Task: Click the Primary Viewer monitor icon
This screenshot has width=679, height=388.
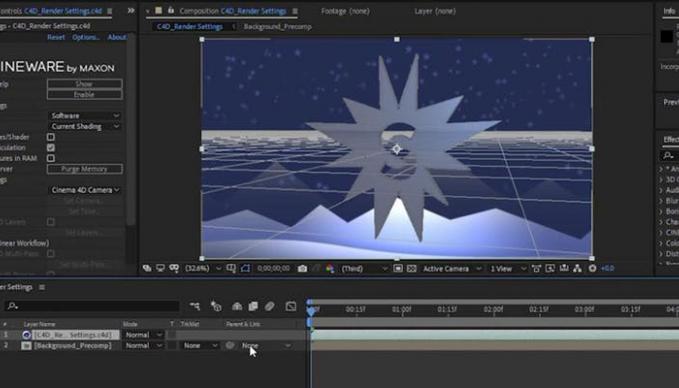Action: click(161, 268)
